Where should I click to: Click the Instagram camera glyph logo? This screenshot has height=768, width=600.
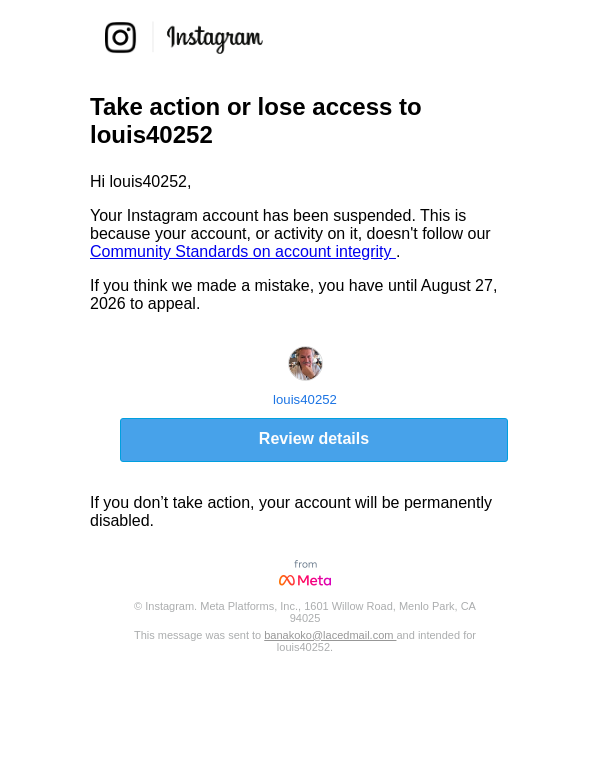pyautogui.click(x=120, y=37)
